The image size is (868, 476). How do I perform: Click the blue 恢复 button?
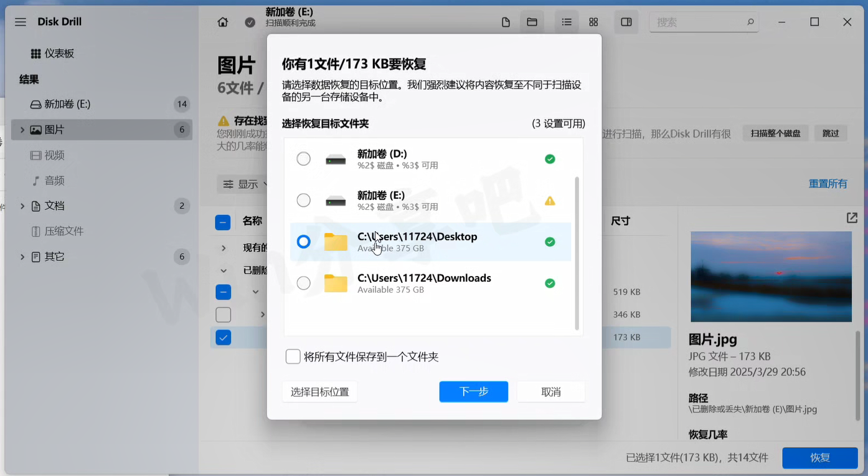click(x=820, y=458)
